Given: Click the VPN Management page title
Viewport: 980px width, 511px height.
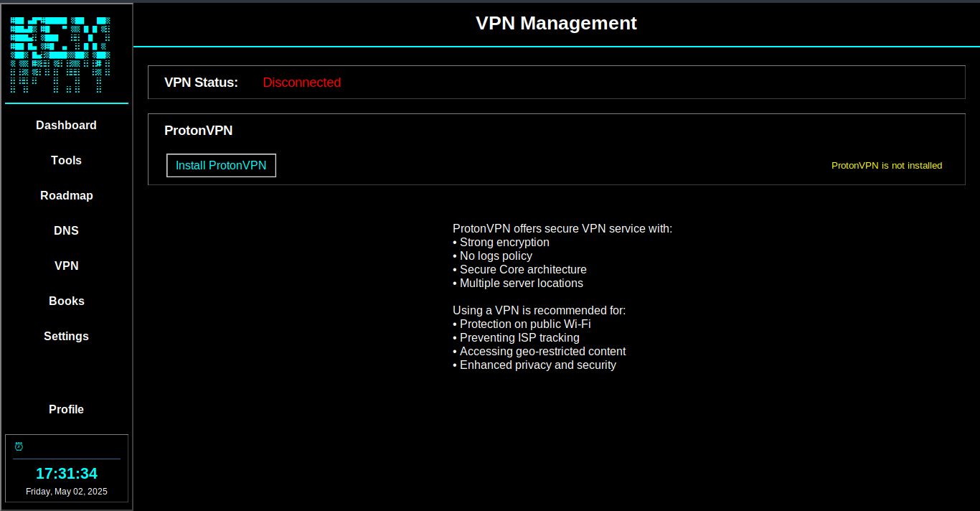Looking at the screenshot, I should tap(556, 23).
